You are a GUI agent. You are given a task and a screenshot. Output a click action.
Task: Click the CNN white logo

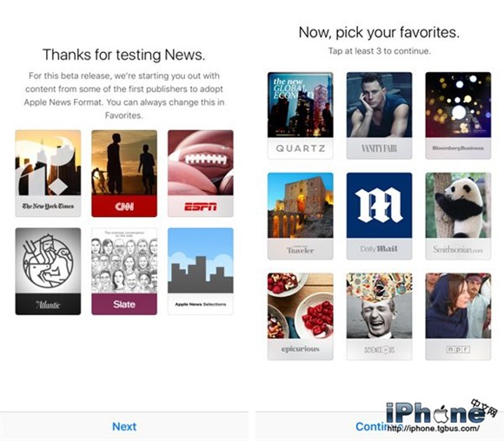[124, 207]
